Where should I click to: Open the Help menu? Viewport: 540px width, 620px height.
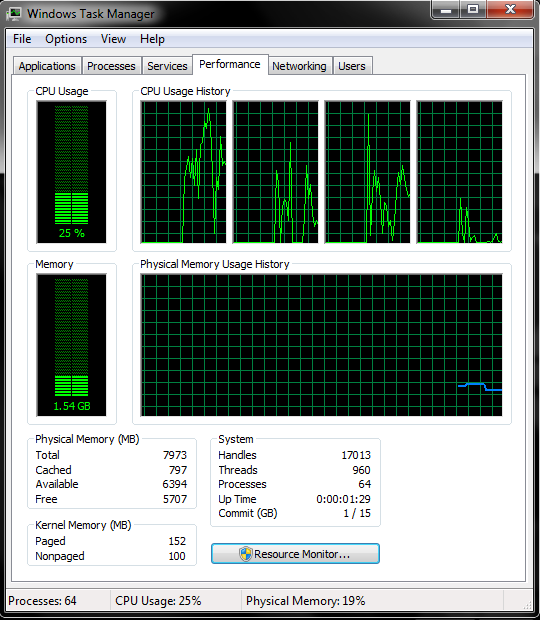tap(152, 39)
